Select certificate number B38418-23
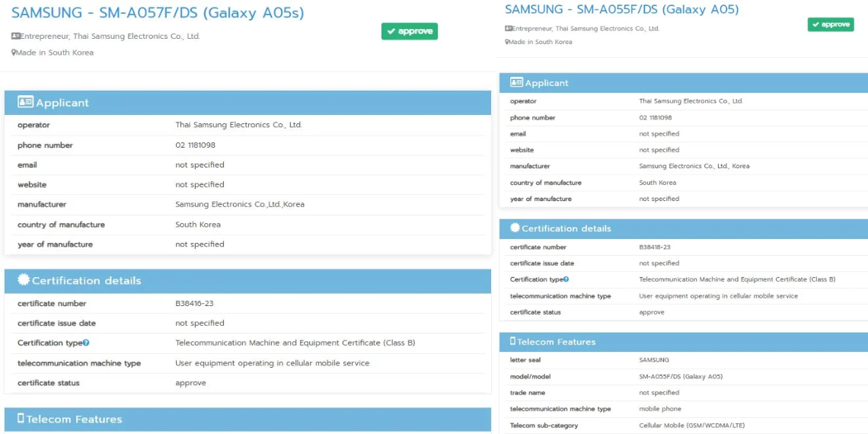The image size is (868, 434). coord(655,247)
